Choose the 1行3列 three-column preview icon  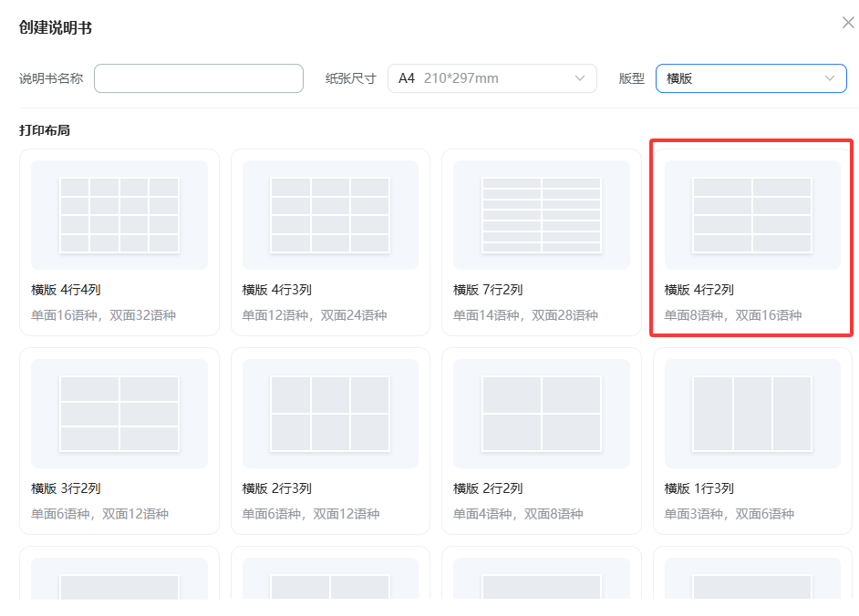point(752,413)
